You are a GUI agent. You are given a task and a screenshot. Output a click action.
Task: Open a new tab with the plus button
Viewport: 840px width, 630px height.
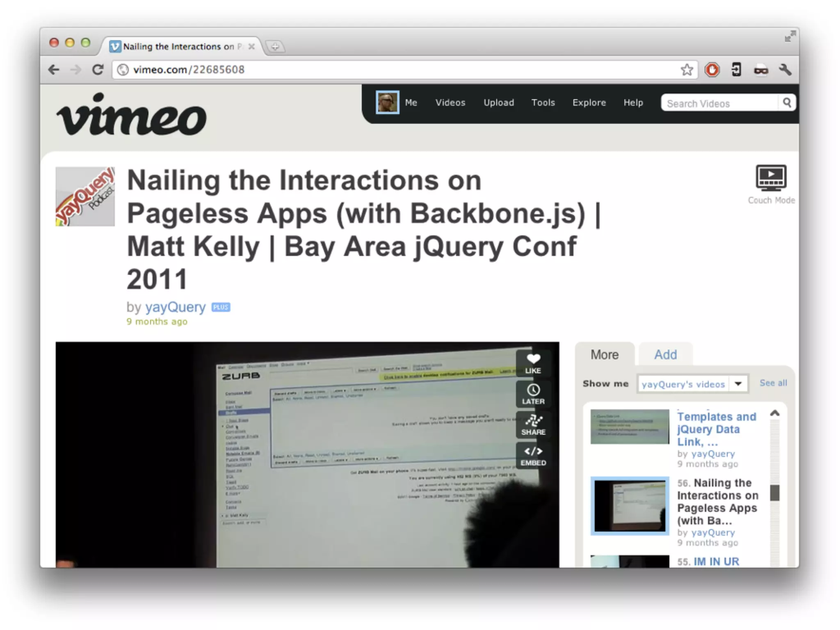pyautogui.click(x=275, y=46)
